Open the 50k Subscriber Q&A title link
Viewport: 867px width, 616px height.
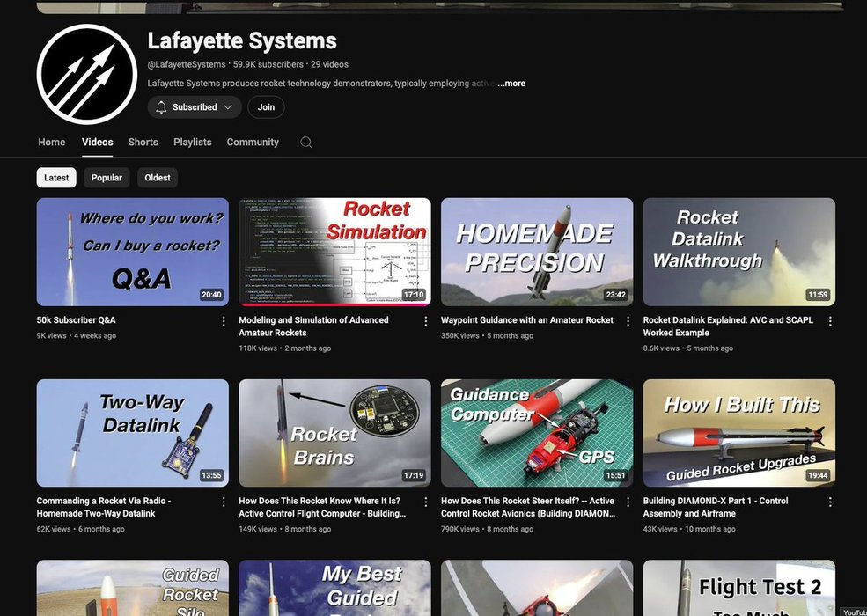77,320
